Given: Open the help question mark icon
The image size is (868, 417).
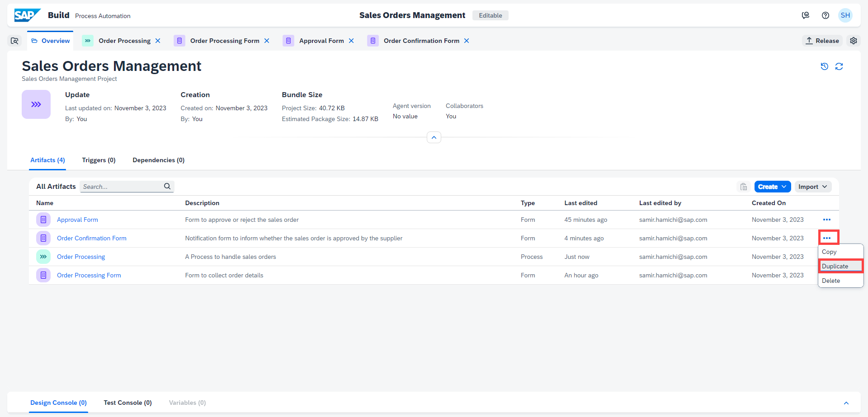Looking at the screenshot, I should (826, 15).
